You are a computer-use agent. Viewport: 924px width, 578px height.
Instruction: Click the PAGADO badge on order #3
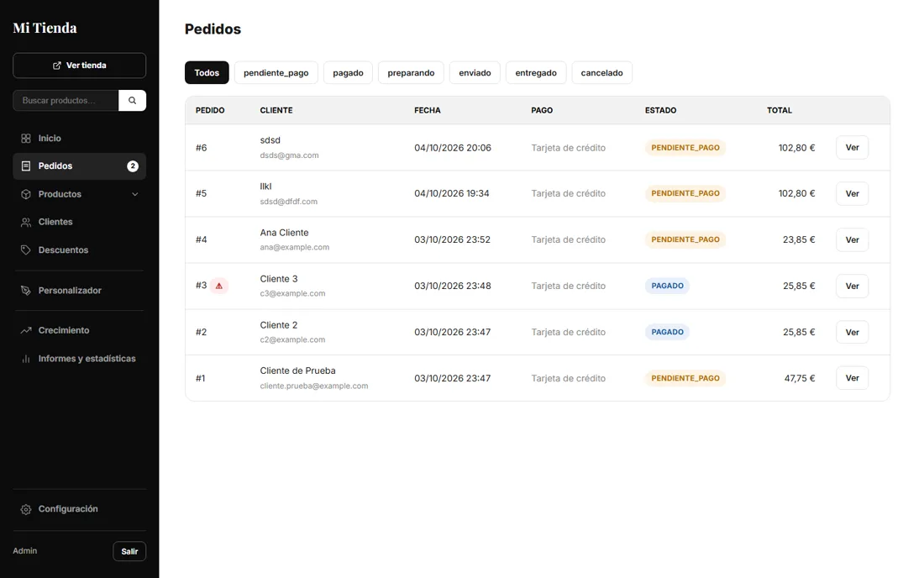(667, 286)
